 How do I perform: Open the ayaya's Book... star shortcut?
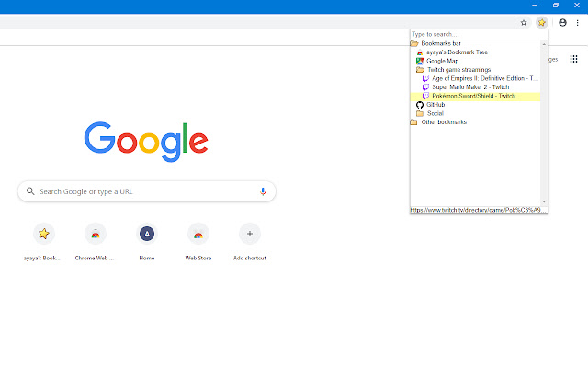[x=43, y=234]
